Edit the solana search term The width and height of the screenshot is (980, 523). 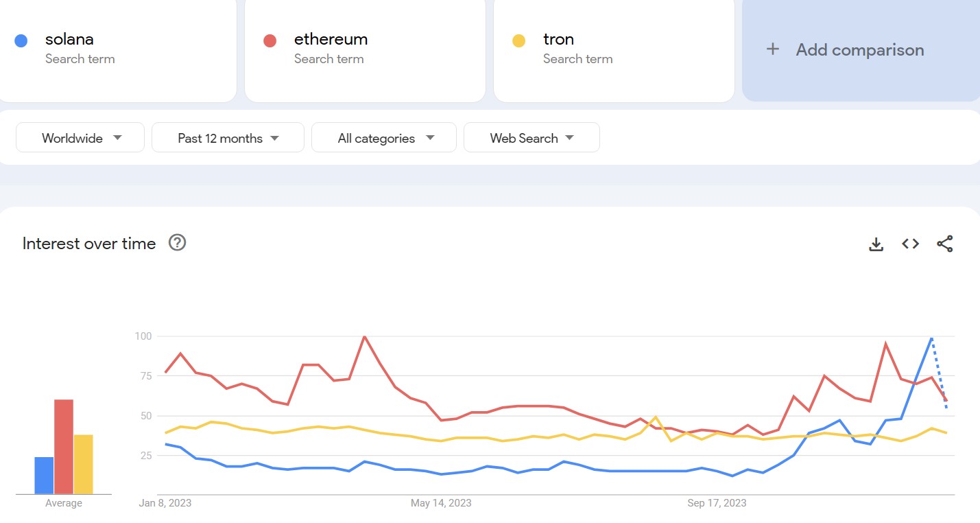[117, 49]
